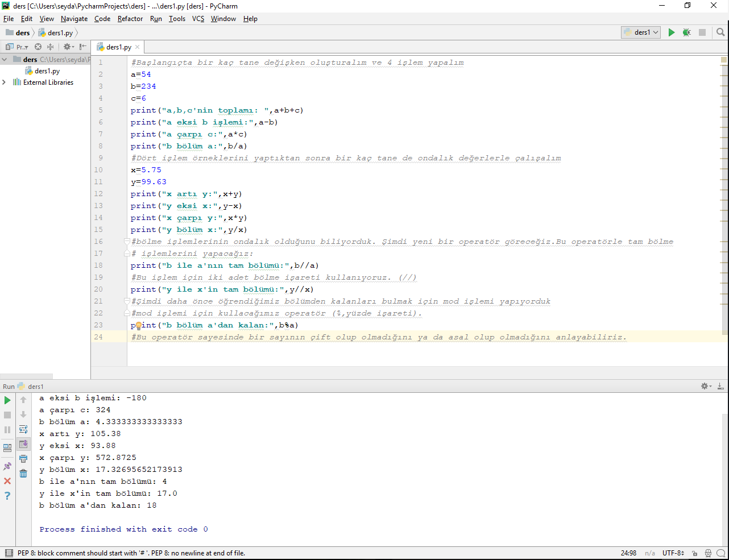Hide the Project tool window
Screen dimensions: 729x560
(83, 47)
